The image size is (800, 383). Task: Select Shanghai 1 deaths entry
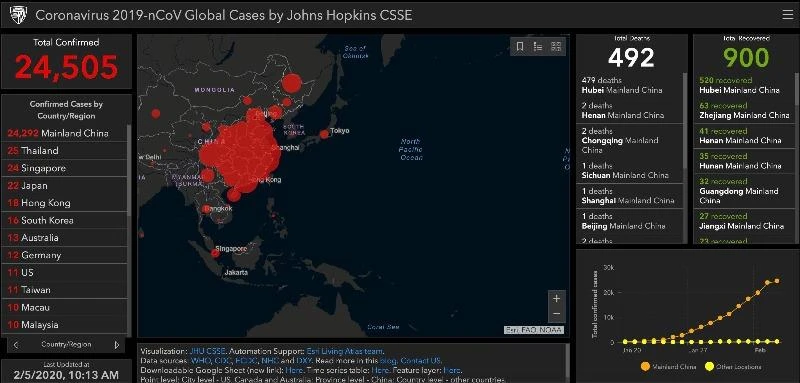pos(629,196)
